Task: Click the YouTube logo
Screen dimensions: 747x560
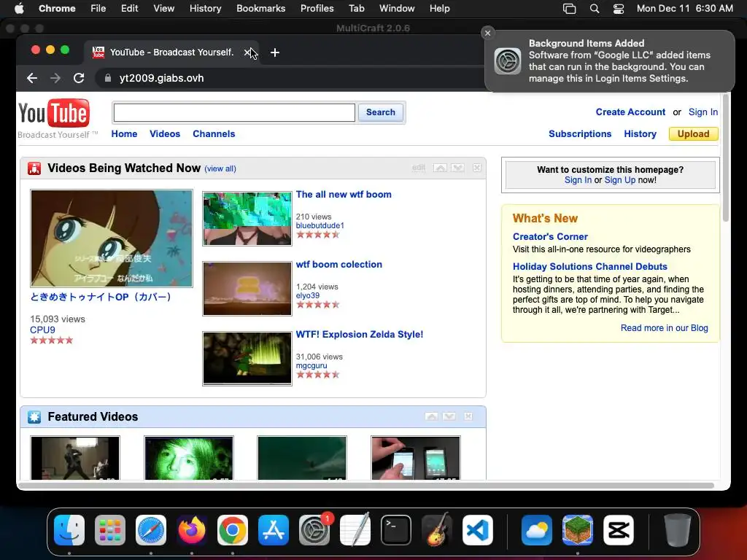Action: coord(54,113)
